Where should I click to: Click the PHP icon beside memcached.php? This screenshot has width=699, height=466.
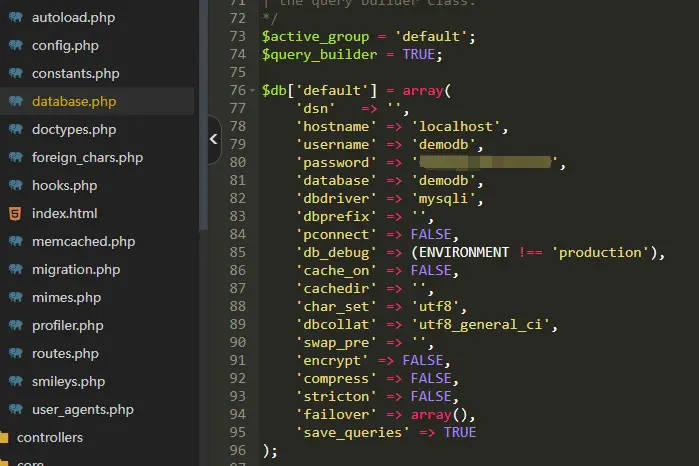16,242
